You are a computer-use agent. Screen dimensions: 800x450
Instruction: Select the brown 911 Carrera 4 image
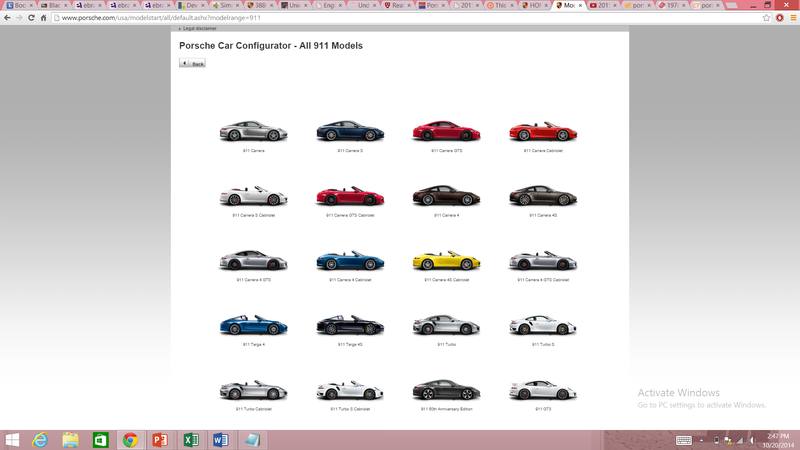(x=446, y=196)
